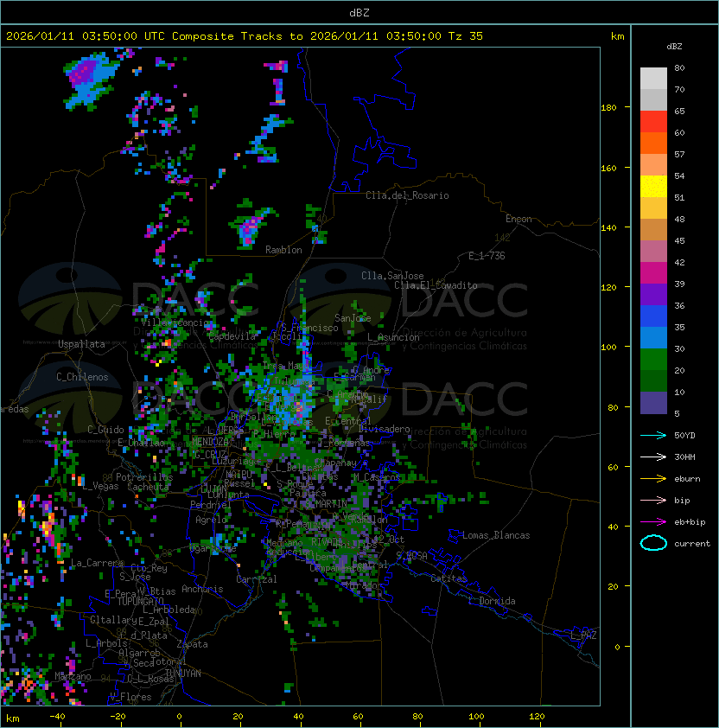Screen dimensions: 719x728
Task: Click the pink bip arrow symbol
Action: [x=653, y=500]
